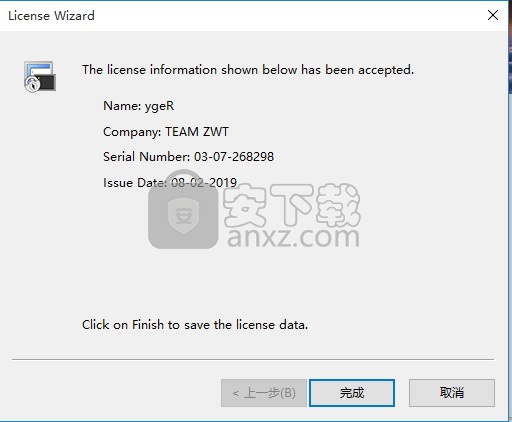Select the 'license information accepted' heading text

(x=248, y=70)
